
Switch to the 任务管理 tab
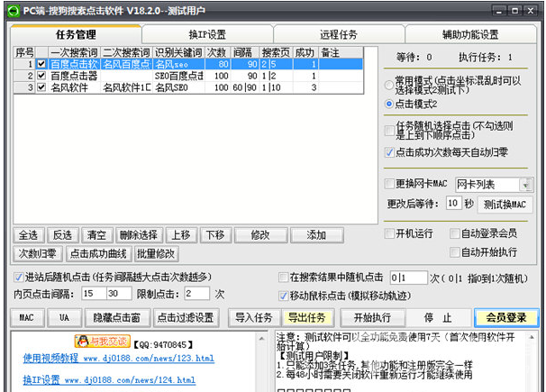[x=76, y=34]
